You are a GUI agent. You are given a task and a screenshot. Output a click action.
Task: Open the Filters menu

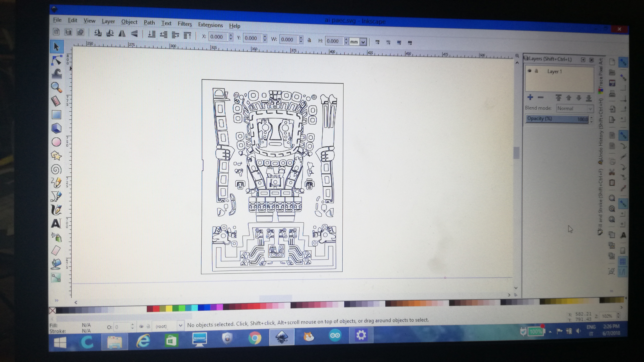185,24
